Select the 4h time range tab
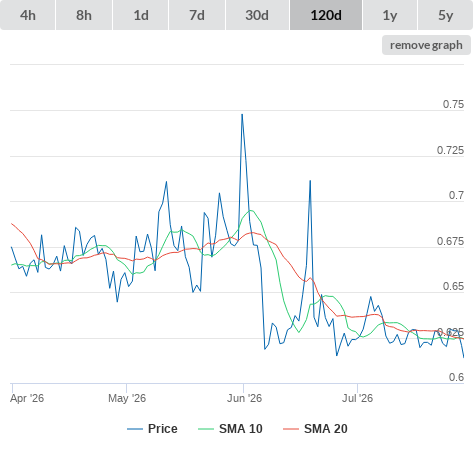This screenshot has height=455, width=474. point(28,15)
